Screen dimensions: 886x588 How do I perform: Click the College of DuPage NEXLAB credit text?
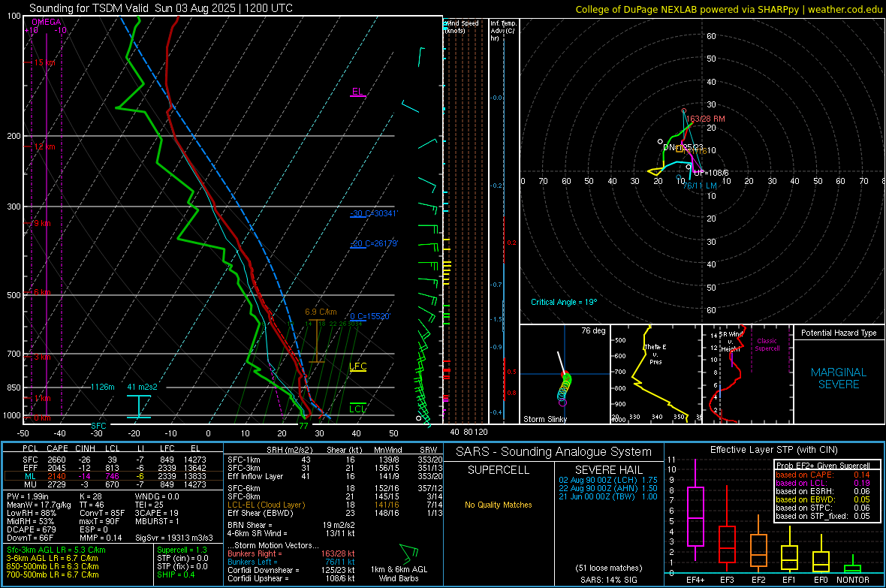tap(728, 9)
